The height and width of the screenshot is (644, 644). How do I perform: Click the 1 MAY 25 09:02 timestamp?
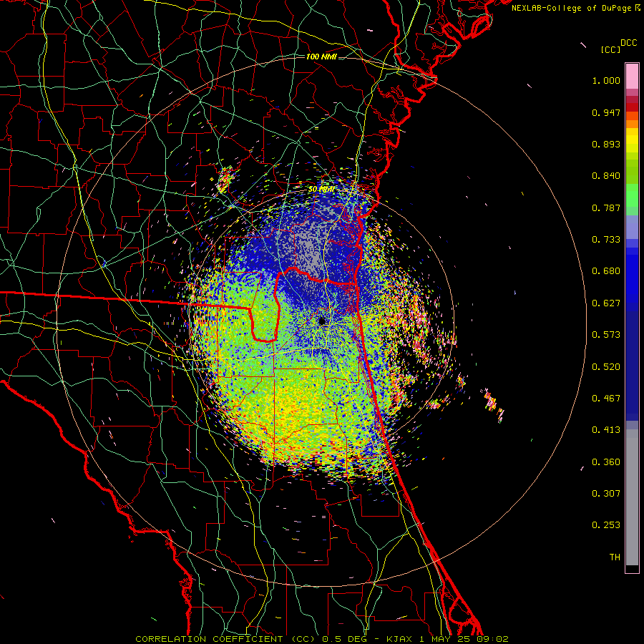pos(464,639)
